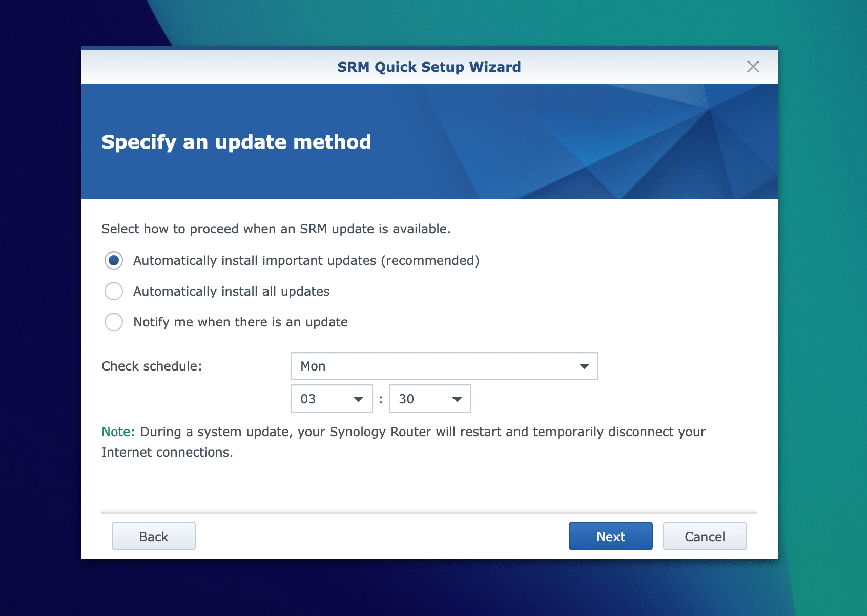Open the minutes dropdown showing 30
Viewport: 867px width, 616px height.
tap(429, 399)
